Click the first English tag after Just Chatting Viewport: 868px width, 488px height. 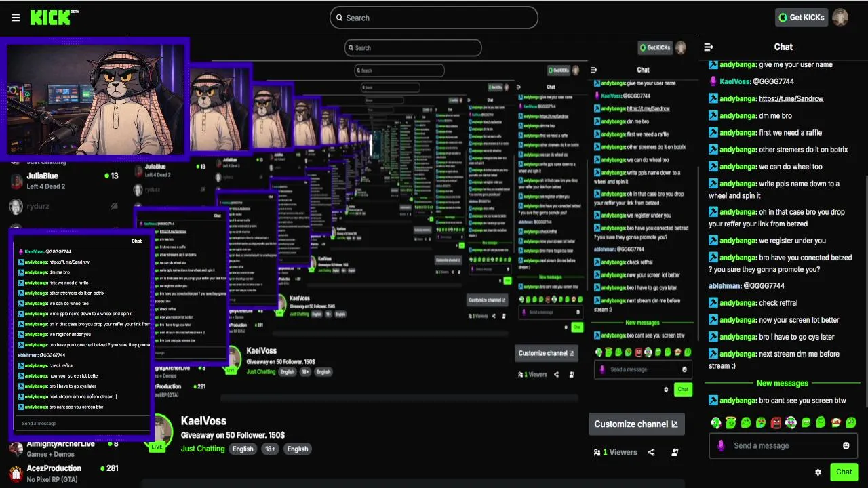coord(243,449)
